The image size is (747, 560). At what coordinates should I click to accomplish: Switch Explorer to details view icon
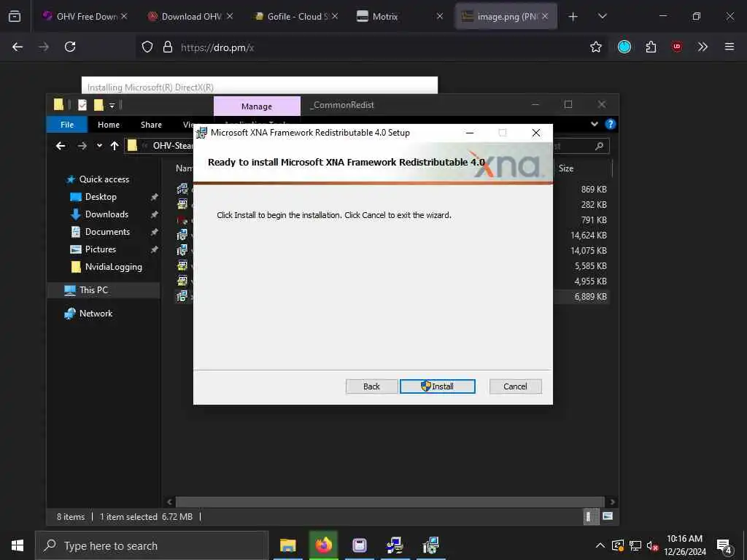tap(591, 516)
